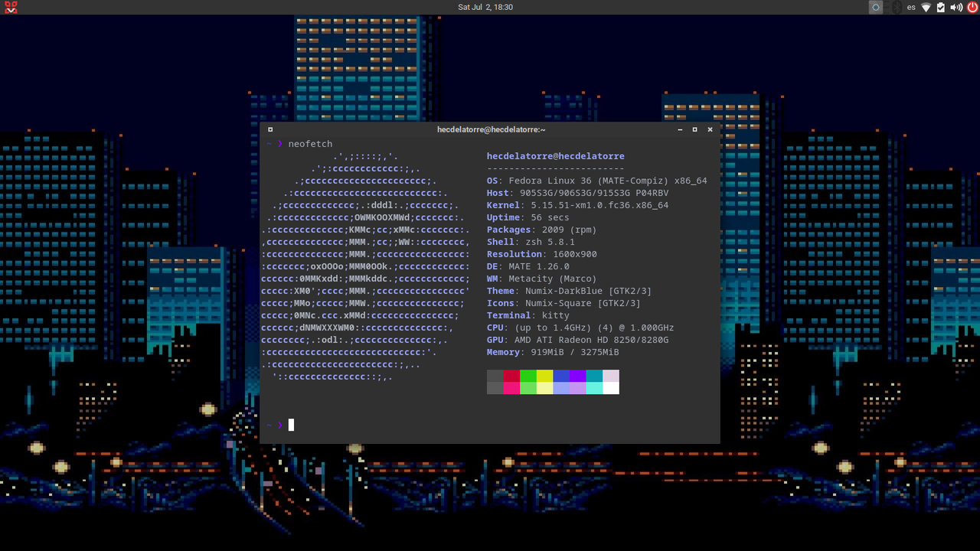
Task: Open the Wi-Fi network icon in the tray
Action: (x=926, y=7)
